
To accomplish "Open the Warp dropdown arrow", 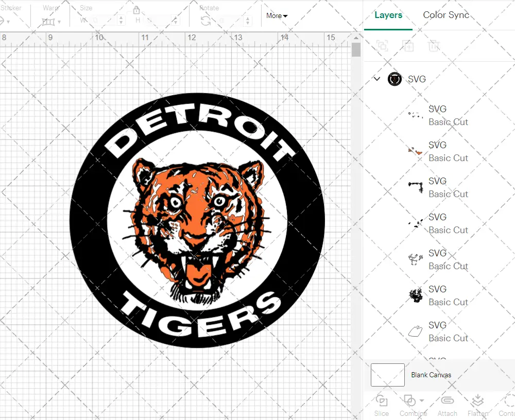I will pyautogui.click(x=59, y=22).
